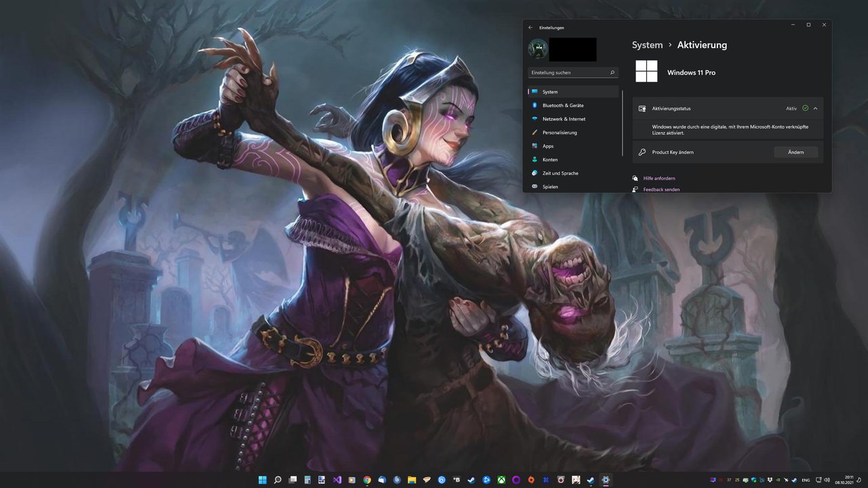Click the 'Aktivierungsstatus' row label
This screenshot has height=488, width=868.
click(671, 108)
